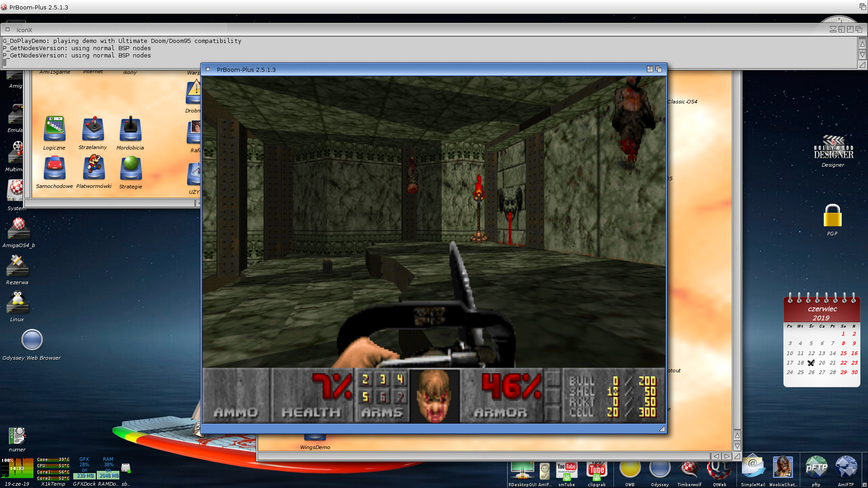
Task: Open the numer ASCII document icon
Action: coord(17,436)
